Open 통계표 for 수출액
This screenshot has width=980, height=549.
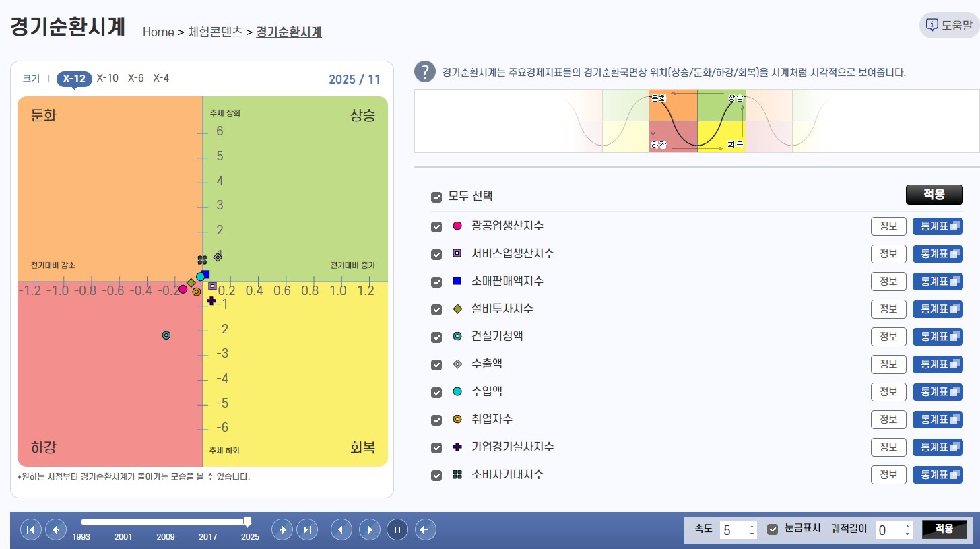coord(938,364)
